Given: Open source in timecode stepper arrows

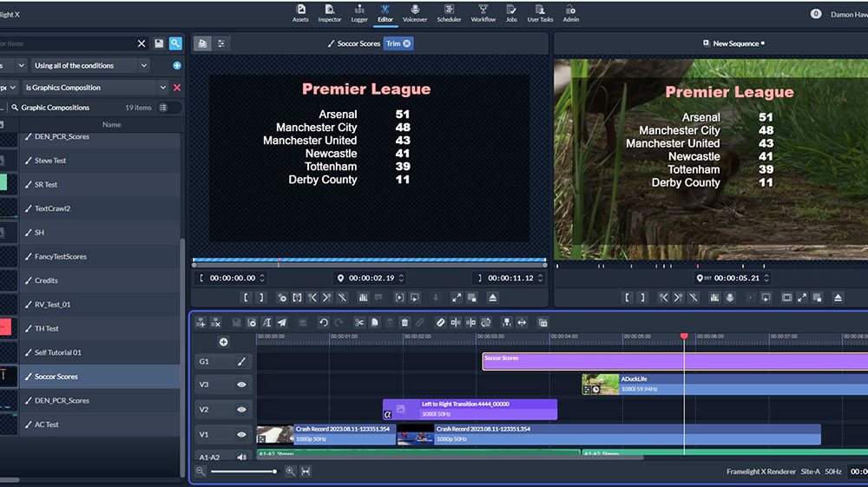Looking at the screenshot, I should pos(262,279).
